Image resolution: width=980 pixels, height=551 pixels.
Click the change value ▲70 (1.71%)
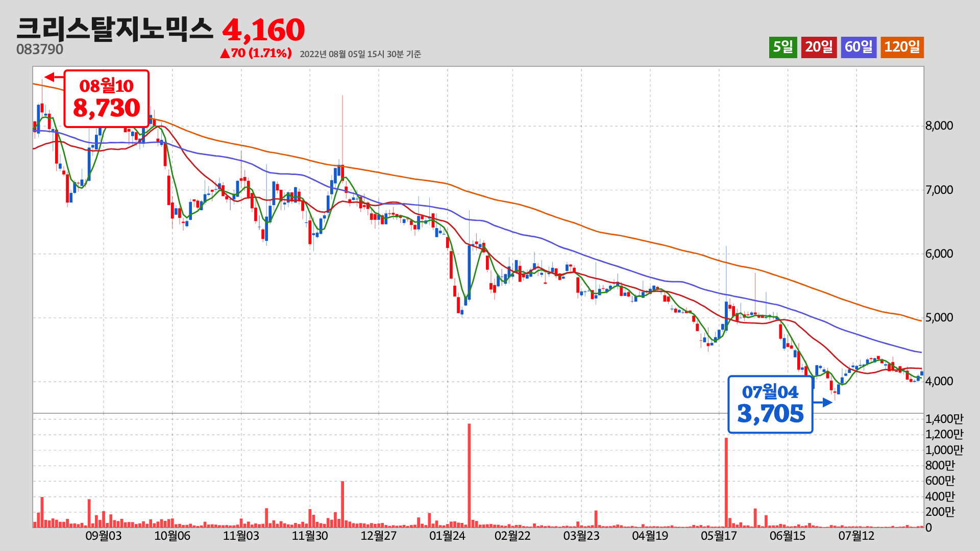click(x=256, y=53)
